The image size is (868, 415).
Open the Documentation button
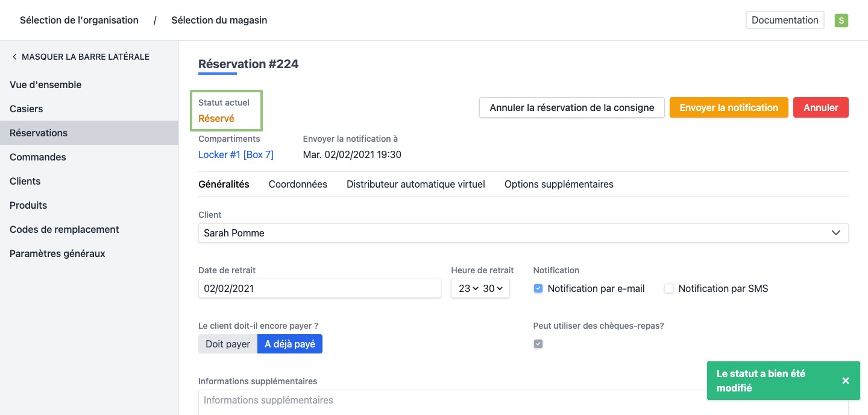click(785, 20)
